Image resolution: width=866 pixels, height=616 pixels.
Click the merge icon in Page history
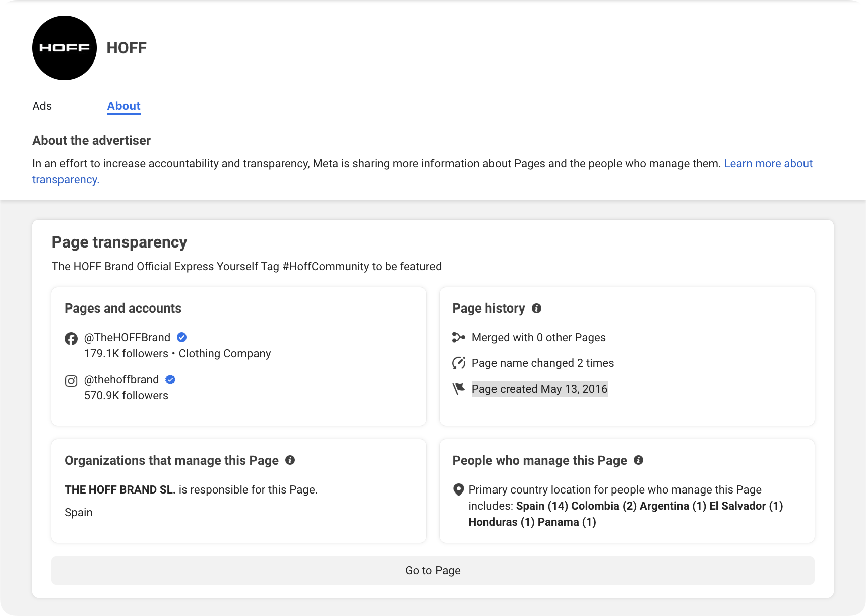coord(459,337)
